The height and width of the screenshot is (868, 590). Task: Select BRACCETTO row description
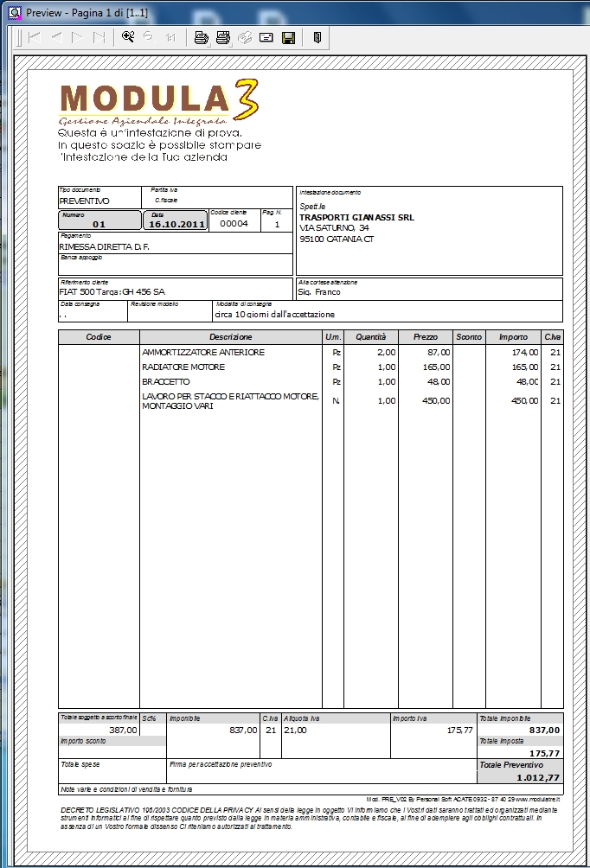click(x=165, y=382)
